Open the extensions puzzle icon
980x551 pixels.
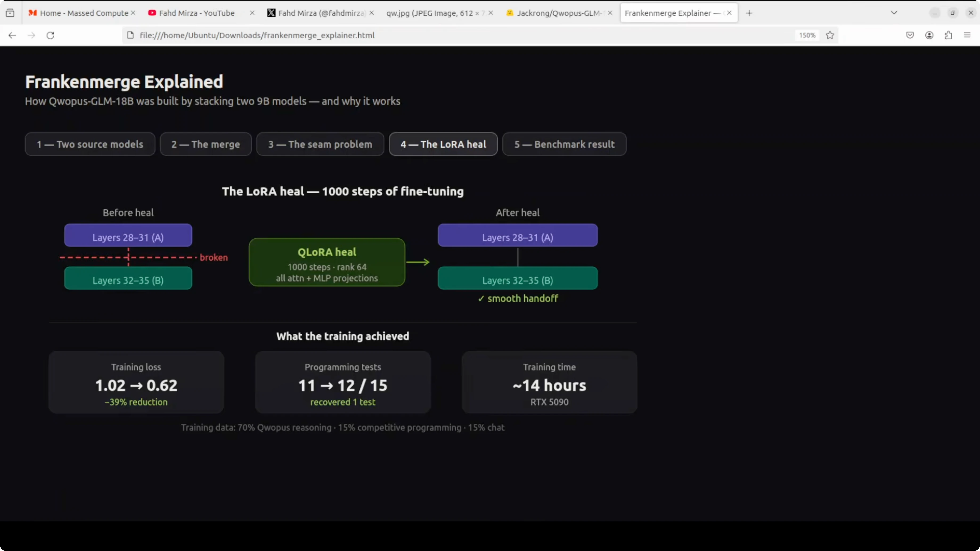(948, 35)
